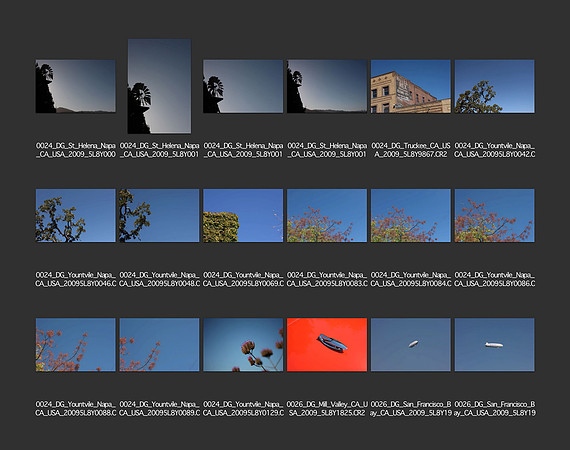Open the red car door handle thumbnail

pyautogui.click(x=327, y=345)
